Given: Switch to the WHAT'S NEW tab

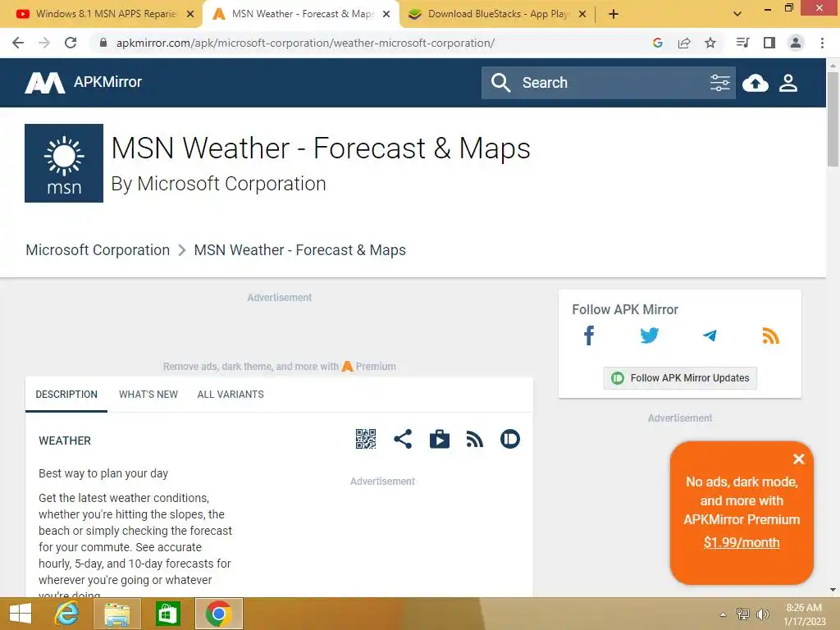Looking at the screenshot, I should pos(148,395).
